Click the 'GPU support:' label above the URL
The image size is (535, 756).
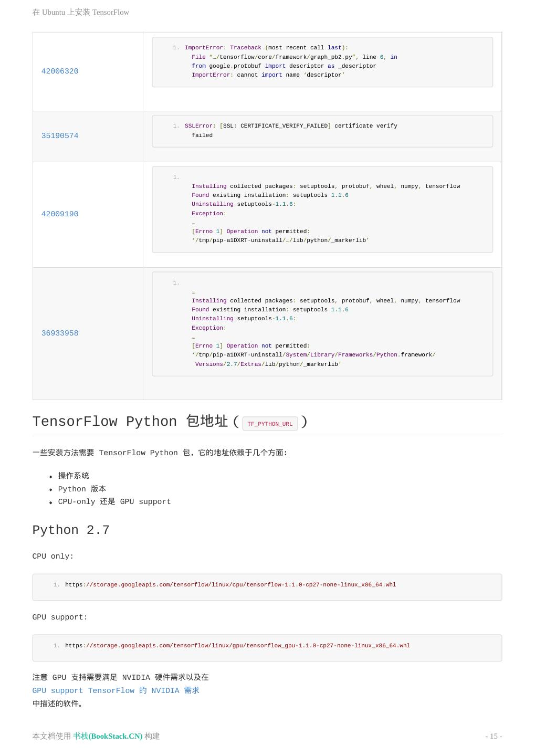[60, 617]
